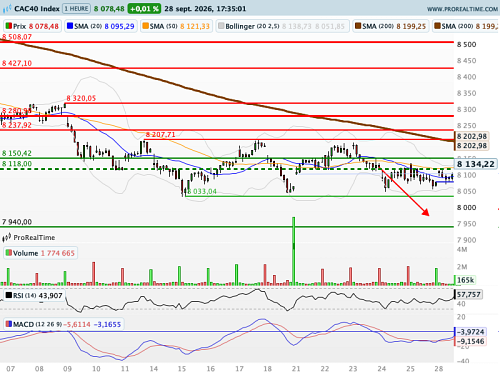This screenshot has width=500, height=375.
Task: Click the -9,1546 MACD signal axis tag
Action: (470, 341)
